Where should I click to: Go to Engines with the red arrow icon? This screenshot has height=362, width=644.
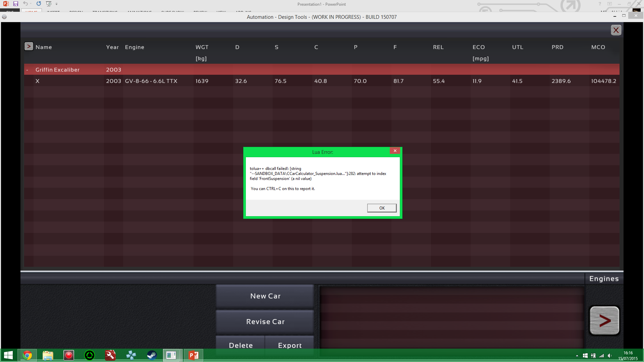pyautogui.click(x=604, y=321)
